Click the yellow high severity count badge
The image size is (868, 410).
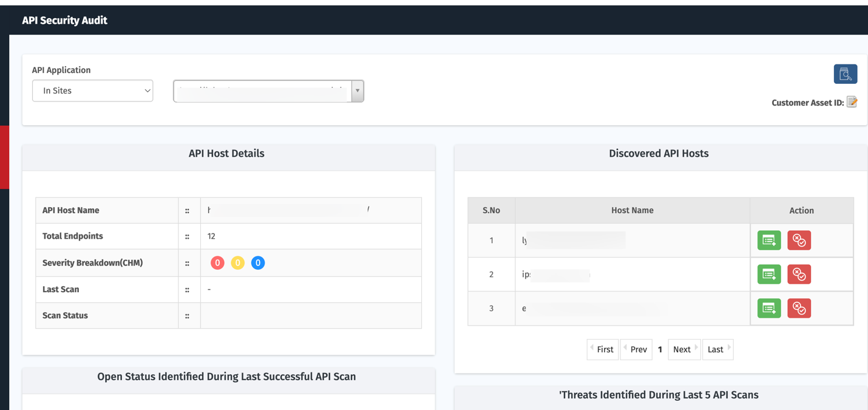click(x=237, y=263)
